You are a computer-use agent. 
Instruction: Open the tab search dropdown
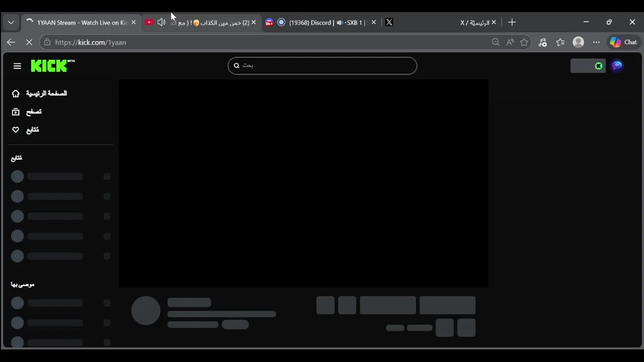11,22
